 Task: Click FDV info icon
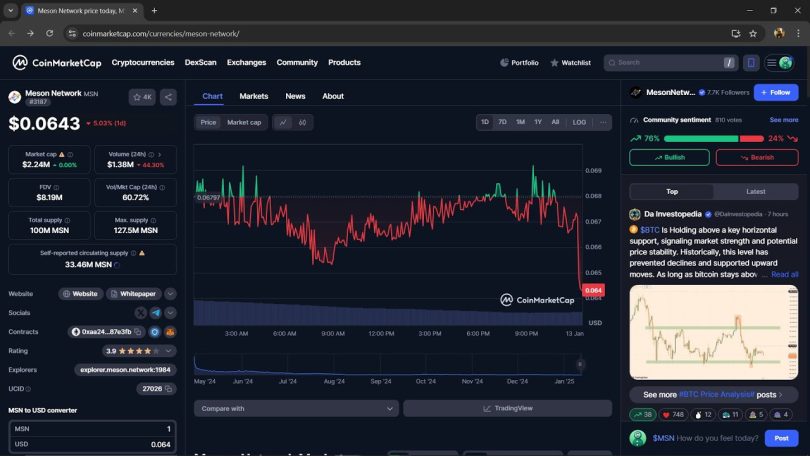56,187
